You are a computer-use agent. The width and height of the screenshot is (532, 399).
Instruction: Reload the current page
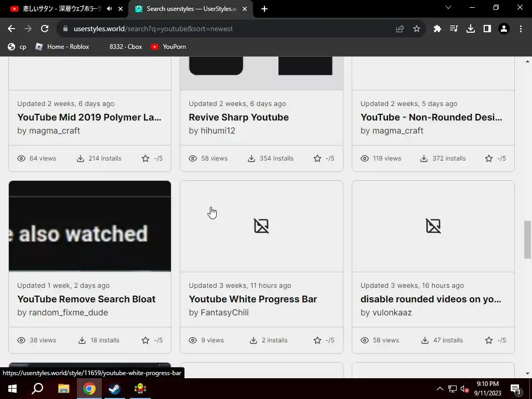point(45,29)
